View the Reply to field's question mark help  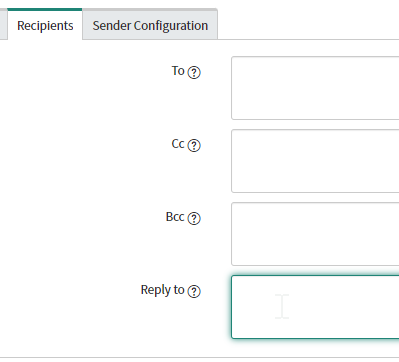[x=194, y=291]
